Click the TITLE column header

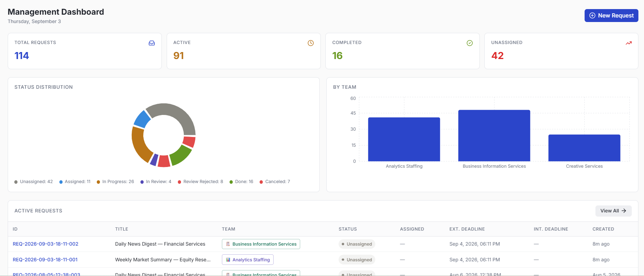click(x=122, y=229)
